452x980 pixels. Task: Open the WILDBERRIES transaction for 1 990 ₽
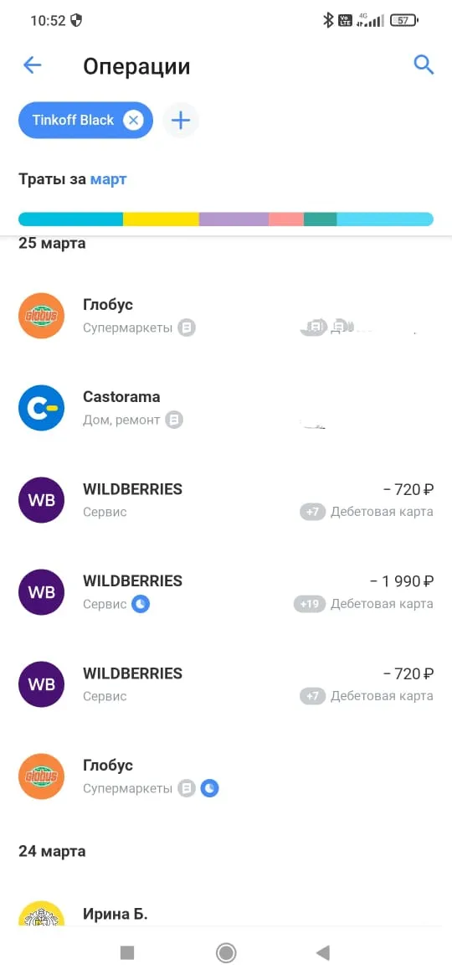(226, 592)
